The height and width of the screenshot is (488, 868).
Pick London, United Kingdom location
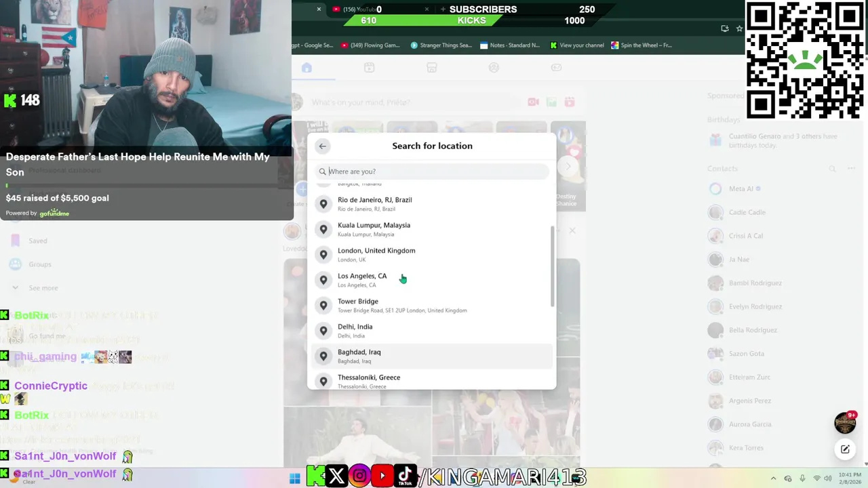point(432,255)
